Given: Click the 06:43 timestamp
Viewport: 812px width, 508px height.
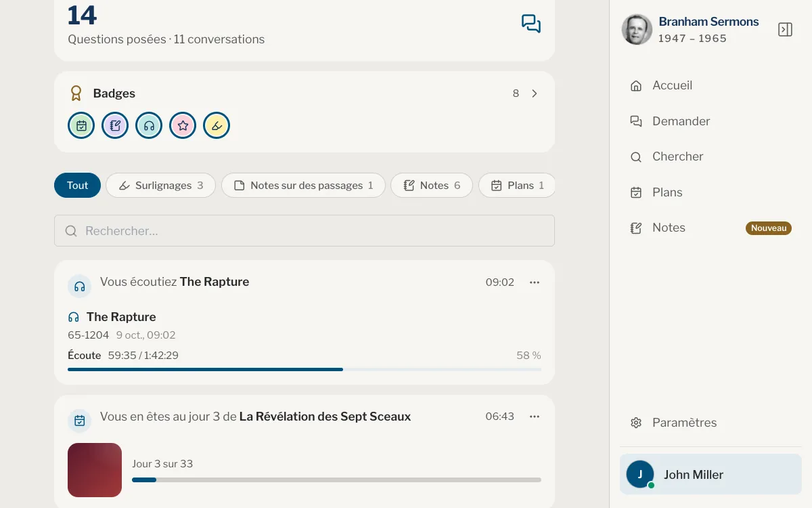Looking at the screenshot, I should [500, 417].
